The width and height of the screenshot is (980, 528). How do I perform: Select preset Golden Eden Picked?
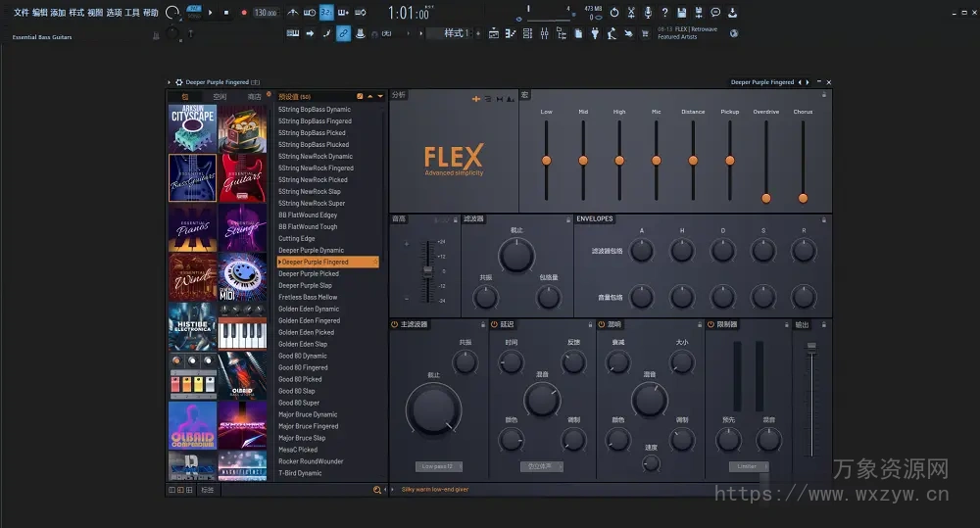point(306,332)
